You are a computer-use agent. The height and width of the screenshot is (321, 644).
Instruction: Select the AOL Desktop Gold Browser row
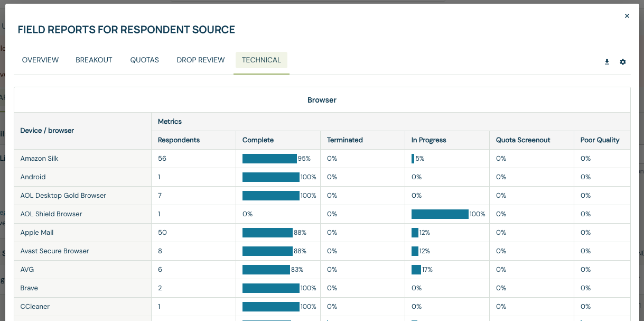click(63, 196)
